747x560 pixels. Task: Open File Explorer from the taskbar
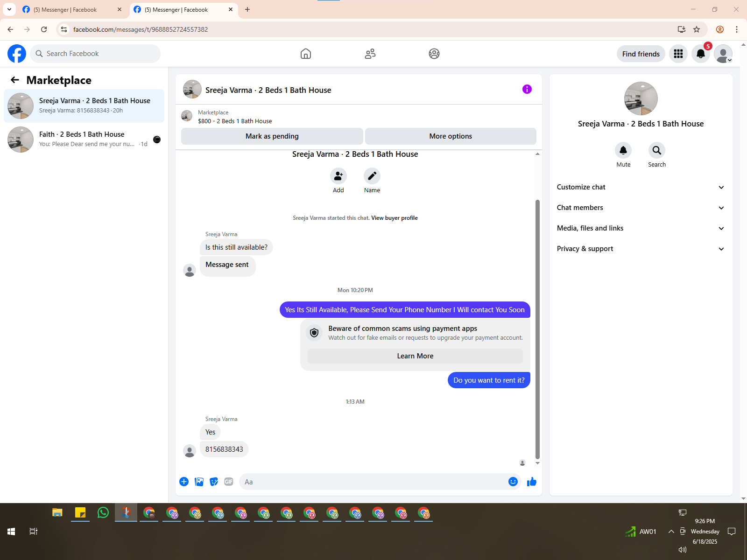click(57, 513)
